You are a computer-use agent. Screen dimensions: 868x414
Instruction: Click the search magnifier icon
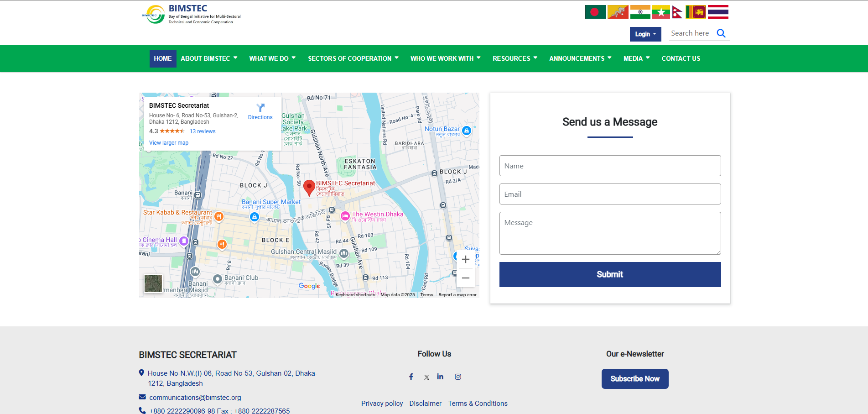721,33
